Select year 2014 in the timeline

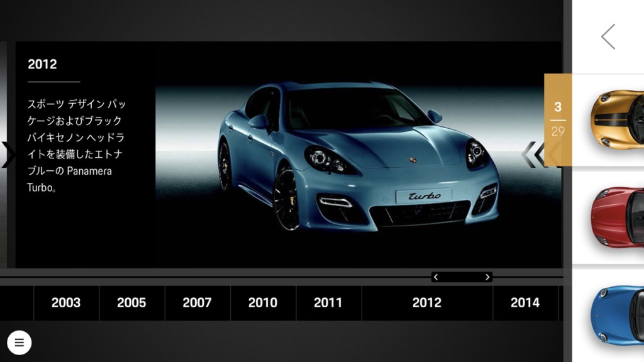pos(525,303)
